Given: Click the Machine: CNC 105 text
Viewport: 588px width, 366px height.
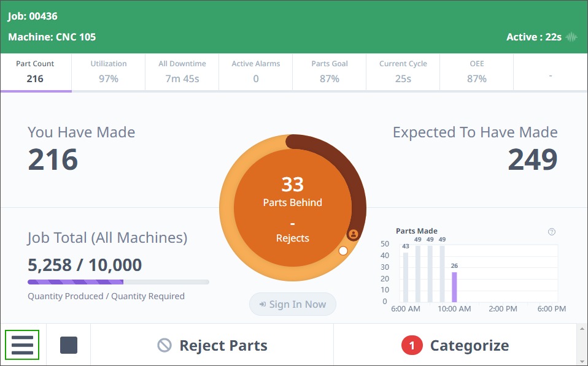Looking at the screenshot, I should pos(52,37).
